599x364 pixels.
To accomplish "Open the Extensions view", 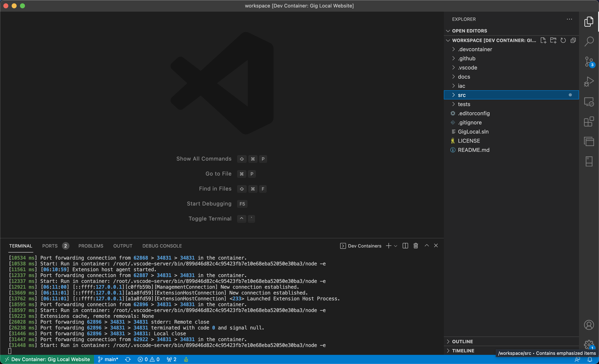I will pos(589,122).
